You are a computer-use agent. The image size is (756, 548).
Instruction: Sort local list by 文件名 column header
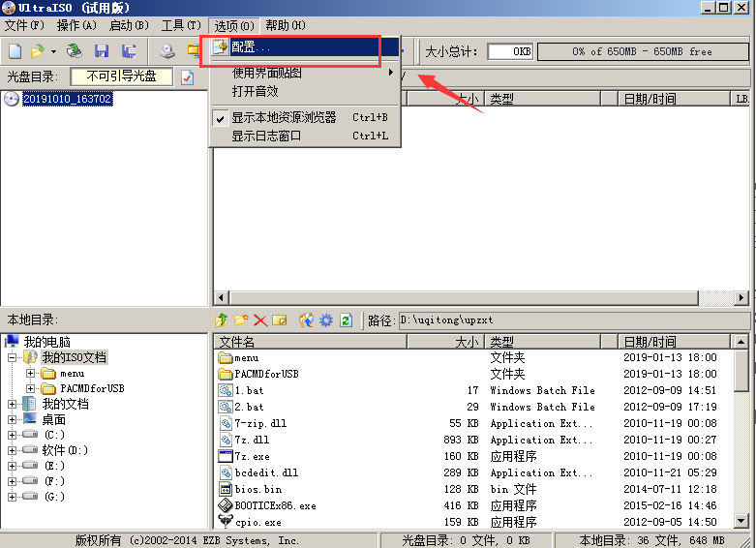[311, 342]
